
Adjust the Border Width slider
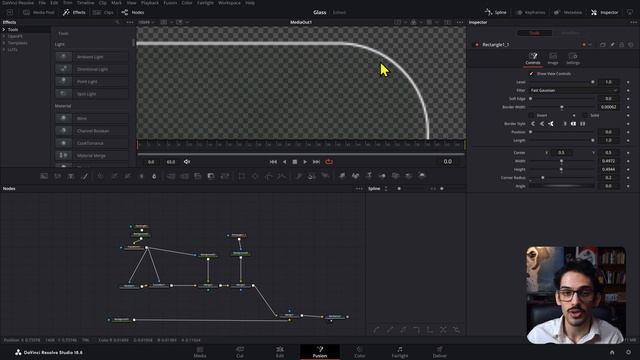(x=562, y=107)
